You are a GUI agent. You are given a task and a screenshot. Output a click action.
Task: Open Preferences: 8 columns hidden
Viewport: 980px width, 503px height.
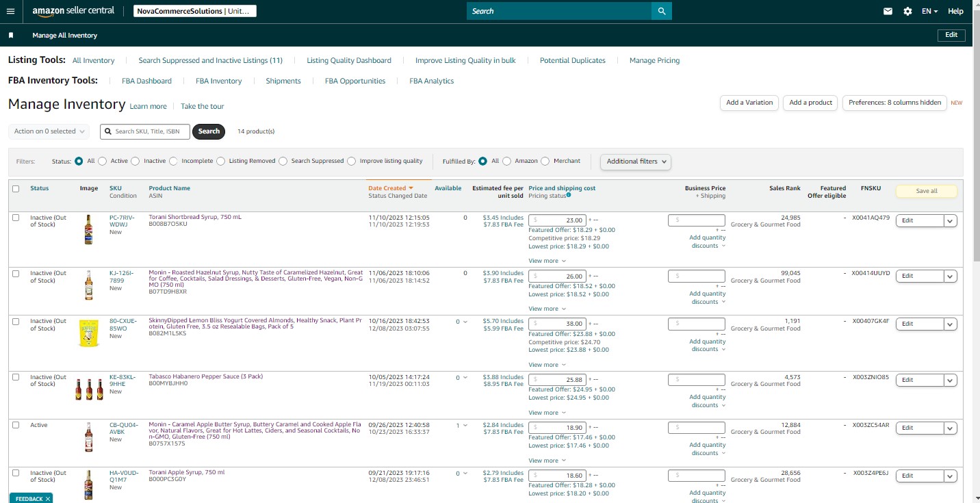click(895, 103)
